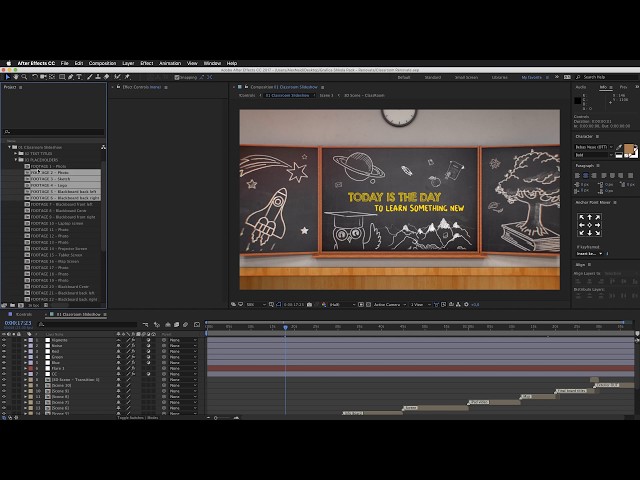Hide the Red layer with eye icon
Image resolution: width=640 pixels, height=480 pixels.
pyautogui.click(x=4, y=351)
